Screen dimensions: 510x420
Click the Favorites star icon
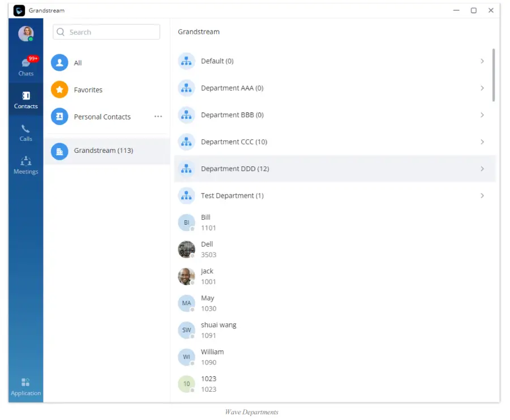click(59, 89)
